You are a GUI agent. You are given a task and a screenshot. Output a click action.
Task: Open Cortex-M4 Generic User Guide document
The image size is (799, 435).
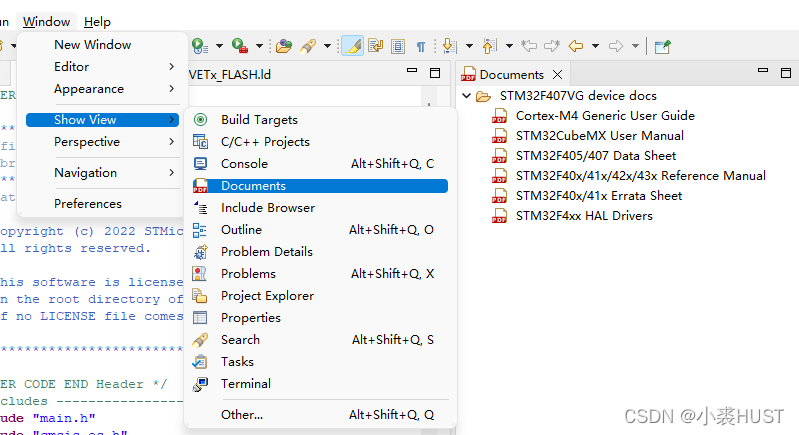605,116
